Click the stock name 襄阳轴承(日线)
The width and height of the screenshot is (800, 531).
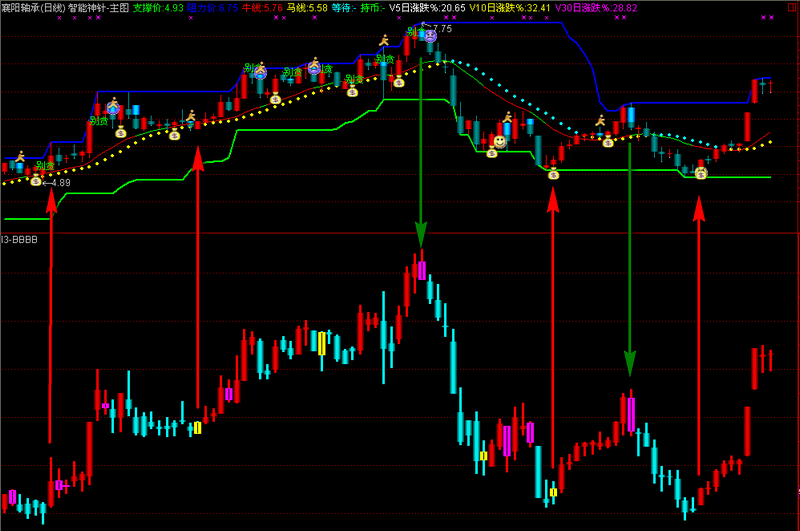33,8
